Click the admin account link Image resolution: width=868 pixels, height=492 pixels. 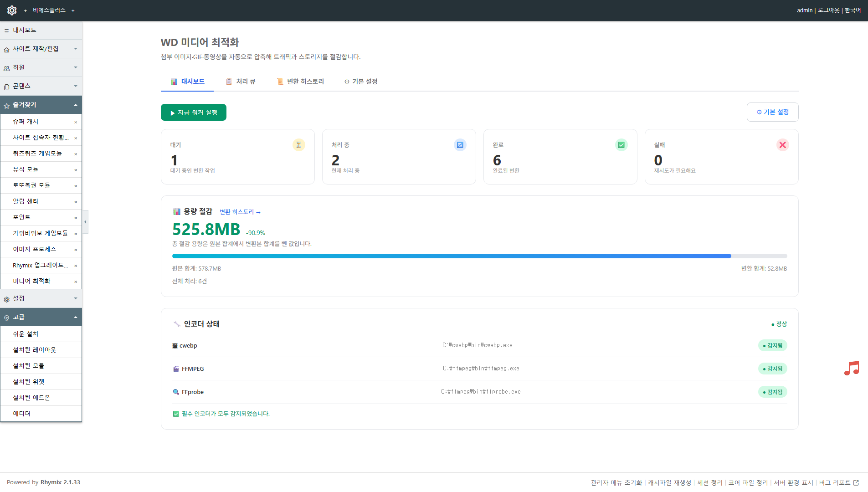(x=805, y=10)
